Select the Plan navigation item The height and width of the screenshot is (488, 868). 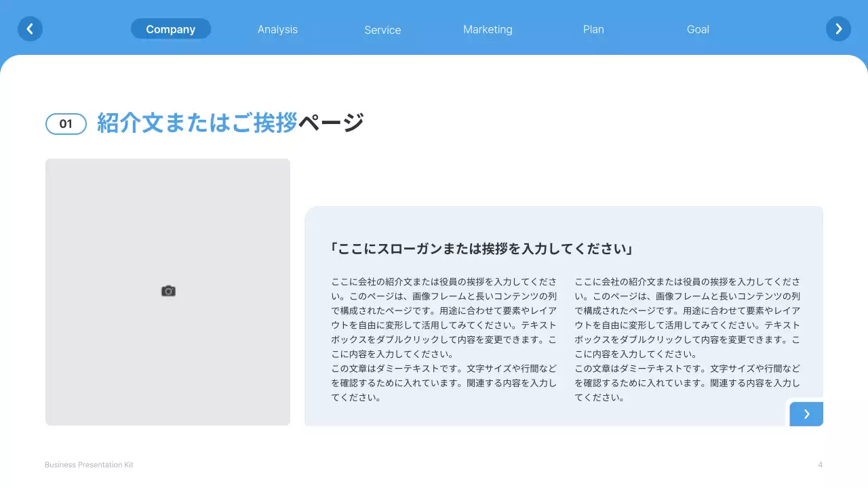click(593, 29)
